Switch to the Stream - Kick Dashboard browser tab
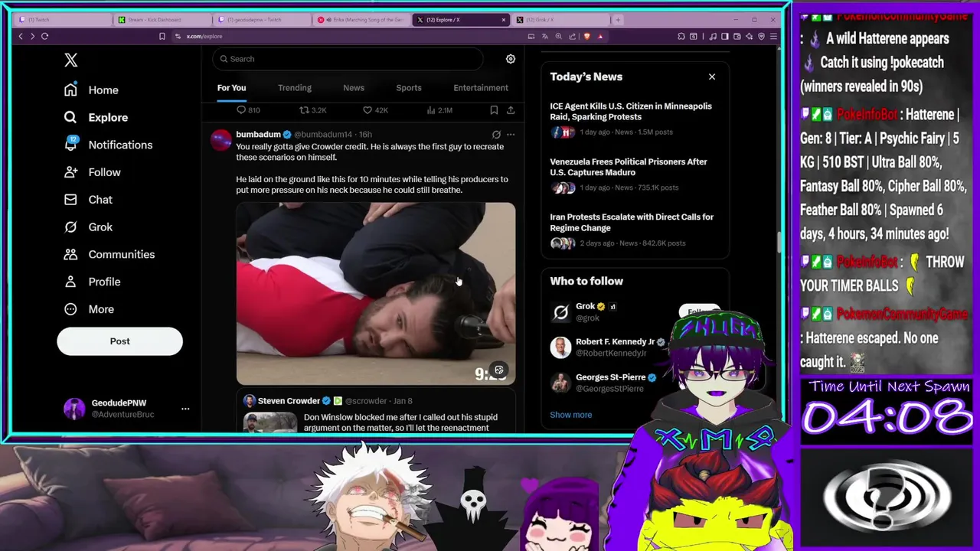 [161, 19]
